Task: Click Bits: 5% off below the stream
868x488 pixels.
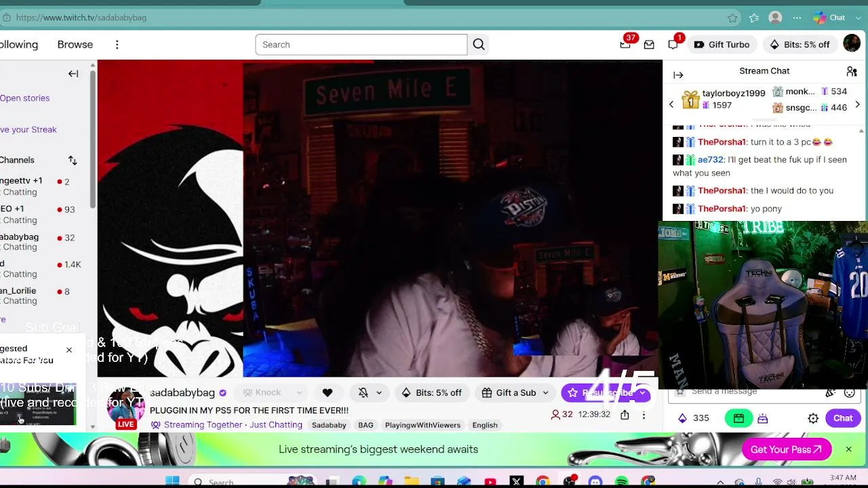Action: (x=431, y=392)
